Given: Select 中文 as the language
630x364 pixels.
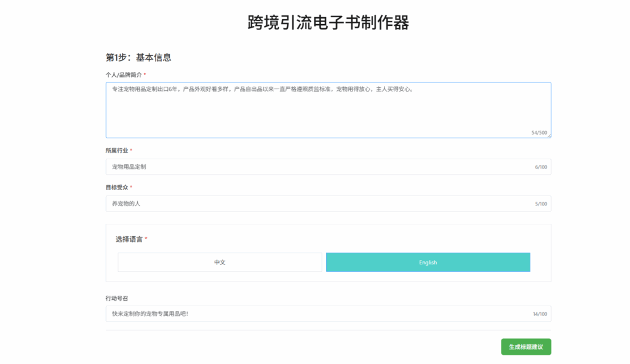Looking at the screenshot, I should (220, 262).
